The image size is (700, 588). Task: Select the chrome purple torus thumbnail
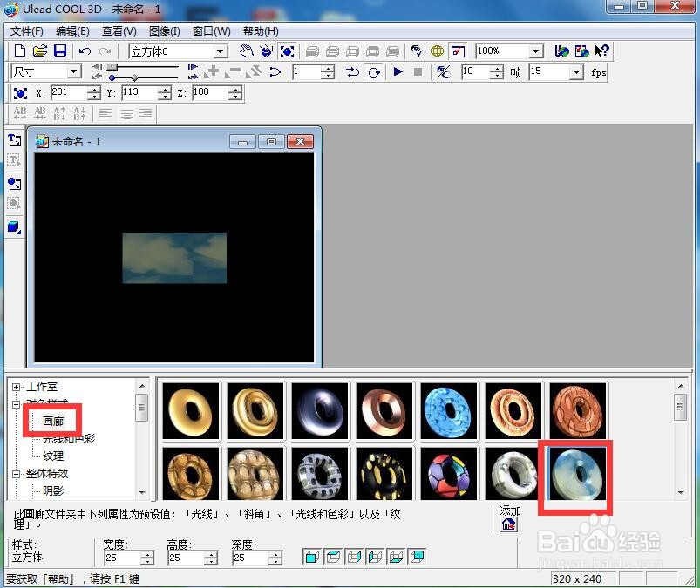[x=320, y=411]
